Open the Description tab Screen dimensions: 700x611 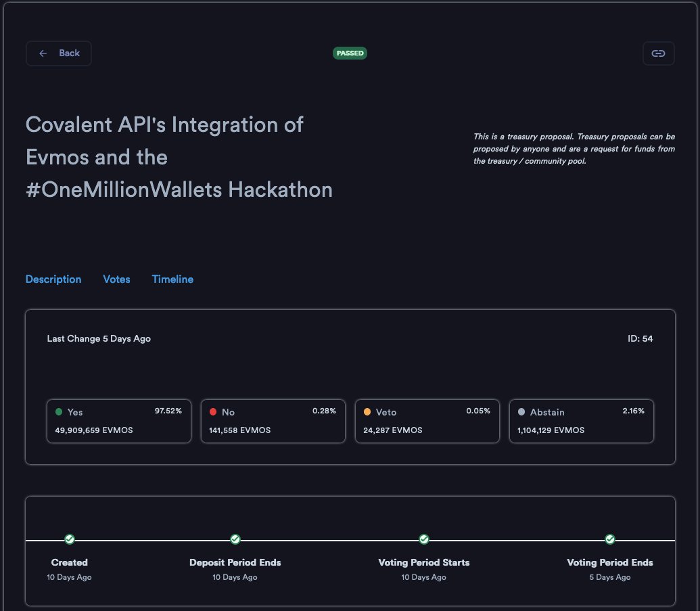pyautogui.click(x=53, y=279)
